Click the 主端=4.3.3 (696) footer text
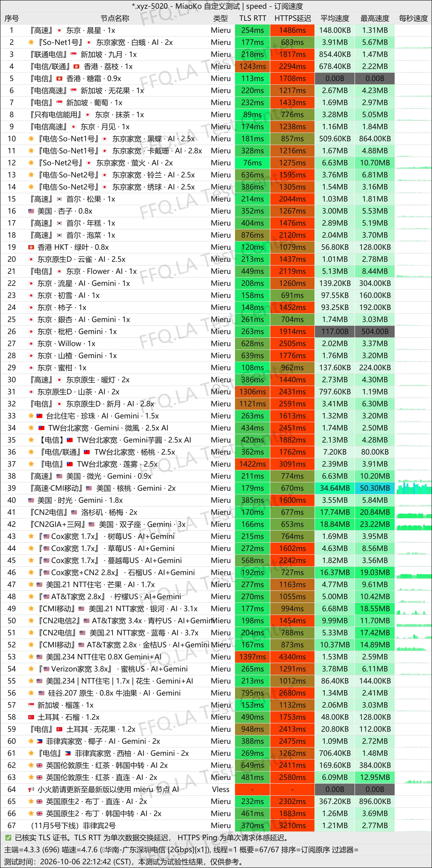 (x=32, y=850)
